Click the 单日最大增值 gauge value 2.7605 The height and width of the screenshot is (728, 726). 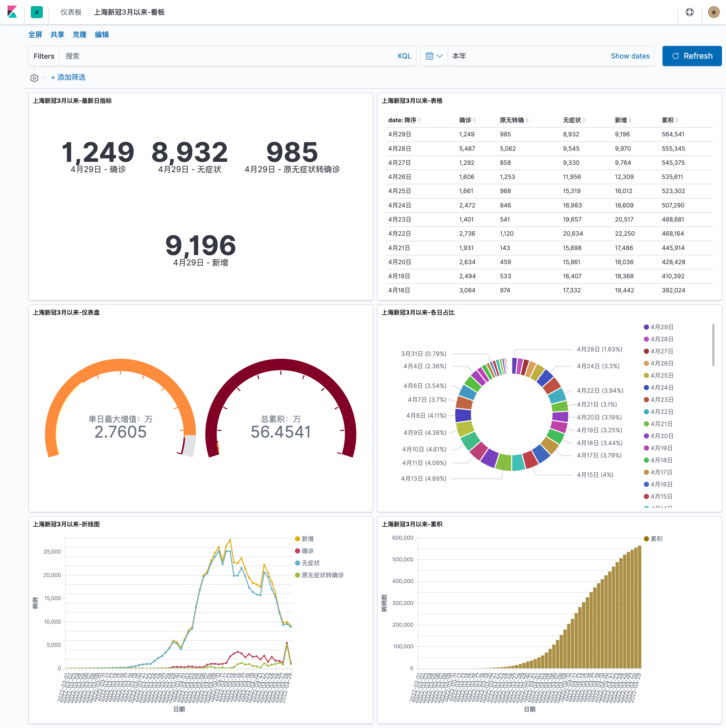(120, 432)
